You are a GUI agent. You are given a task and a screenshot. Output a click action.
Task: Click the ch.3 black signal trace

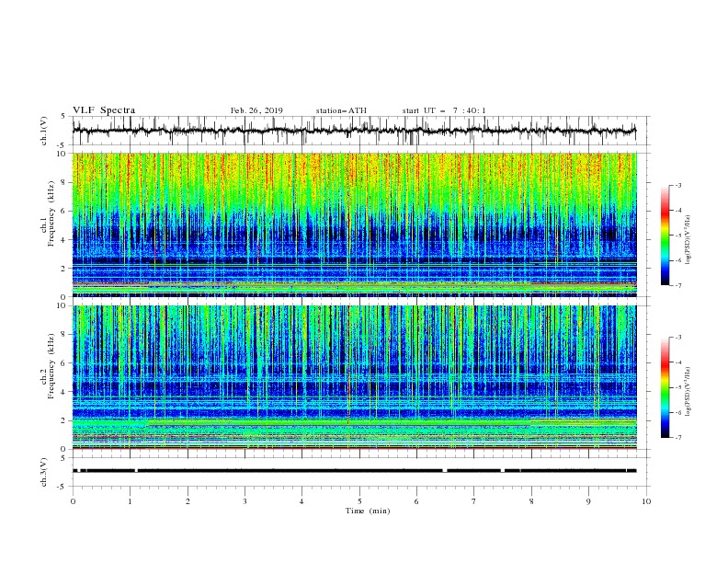(x=354, y=471)
